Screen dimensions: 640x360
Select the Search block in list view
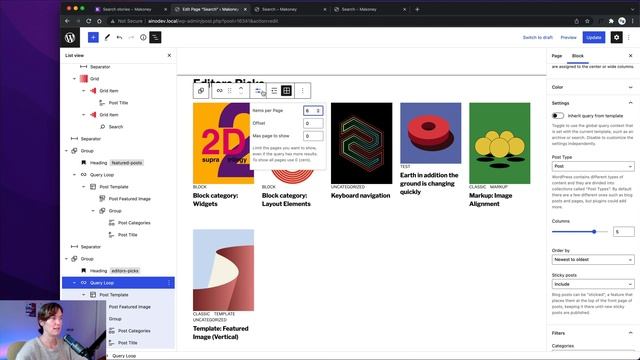(116, 127)
